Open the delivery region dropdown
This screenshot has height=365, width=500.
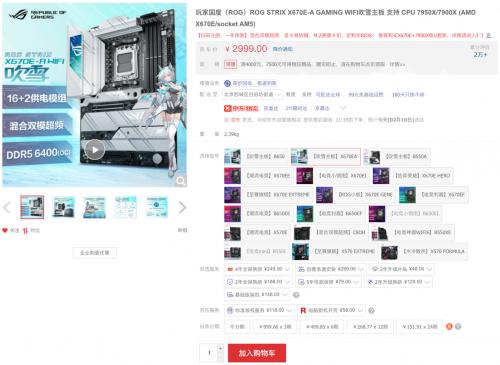253,94
